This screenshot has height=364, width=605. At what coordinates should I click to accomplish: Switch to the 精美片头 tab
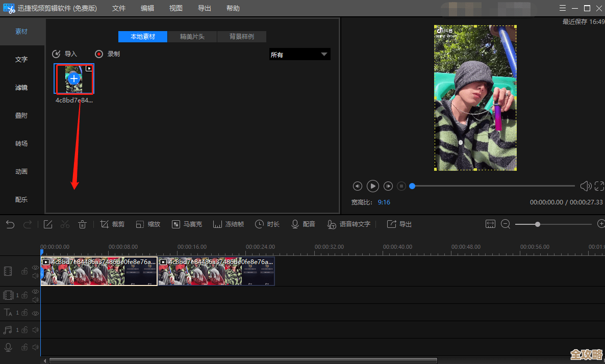(192, 37)
